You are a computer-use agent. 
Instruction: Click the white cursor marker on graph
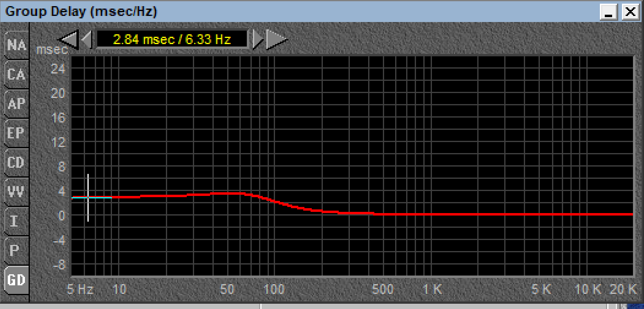(x=88, y=198)
